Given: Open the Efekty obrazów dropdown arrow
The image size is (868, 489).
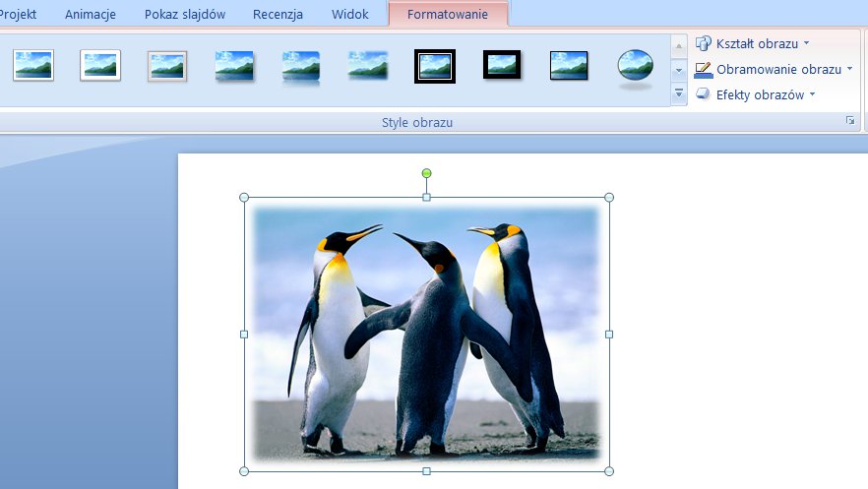Looking at the screenshot, I should click(x=812, y=94).
